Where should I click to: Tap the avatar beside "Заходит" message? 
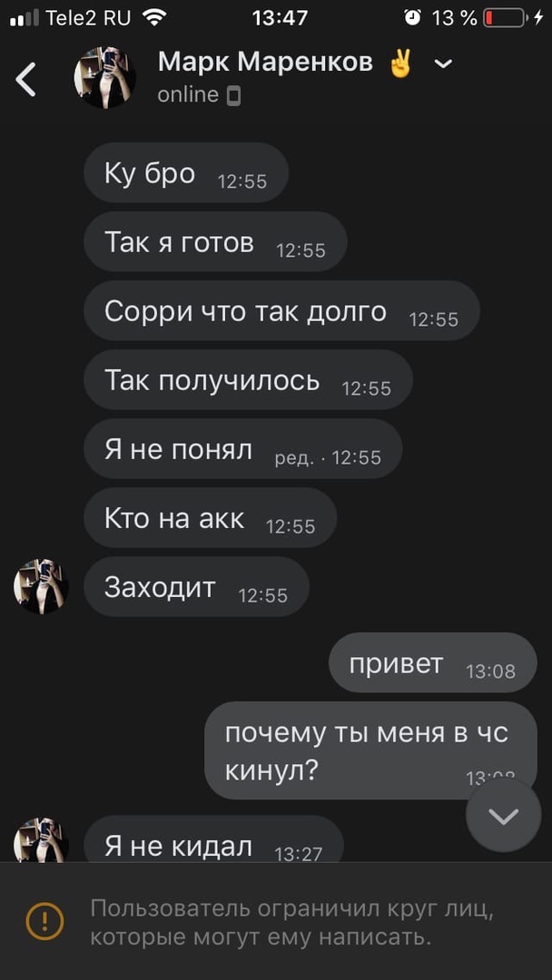(x=41, y=586)
